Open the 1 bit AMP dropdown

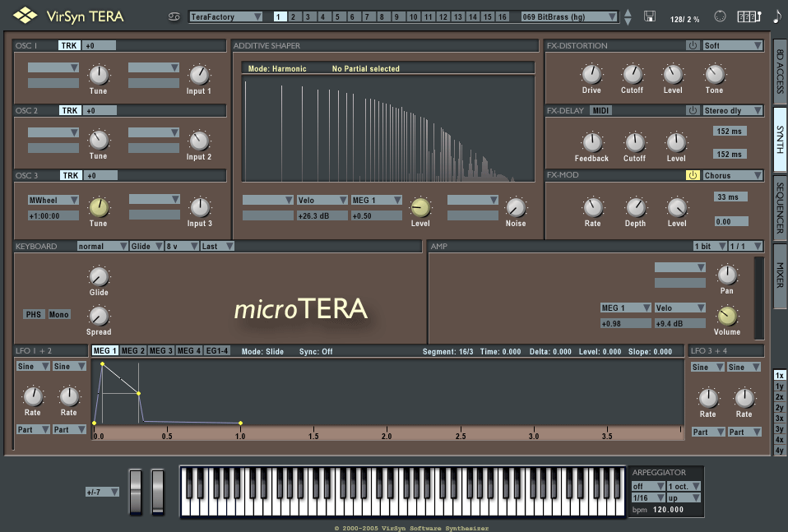point(710,246)
